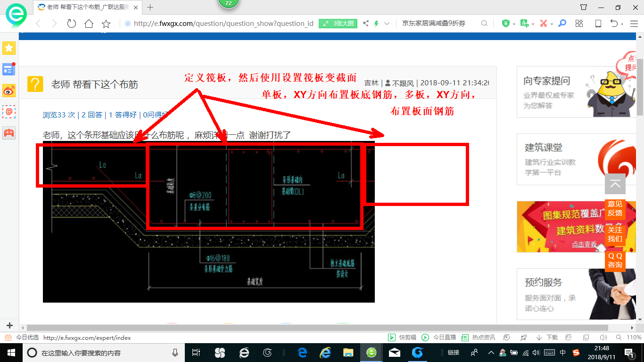Click the 关注我们 follow us button
The image size is (644, 362).
tap(615, 234)
